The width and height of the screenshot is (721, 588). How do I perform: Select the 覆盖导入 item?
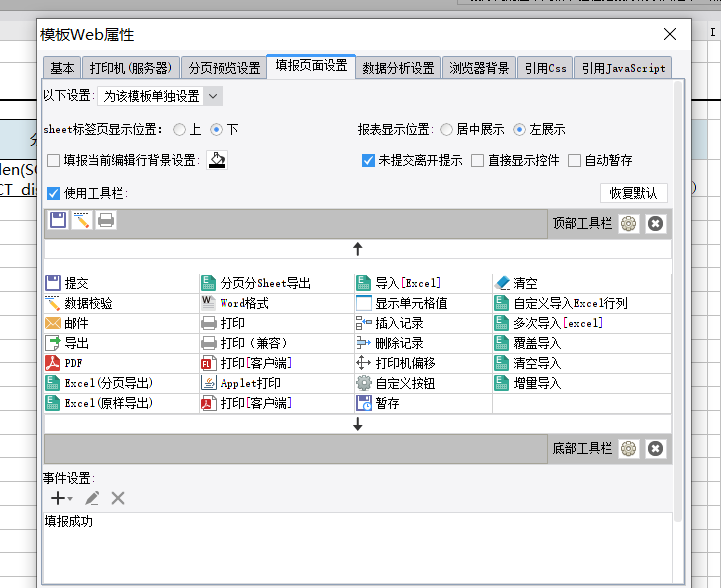tap(582, 343)
